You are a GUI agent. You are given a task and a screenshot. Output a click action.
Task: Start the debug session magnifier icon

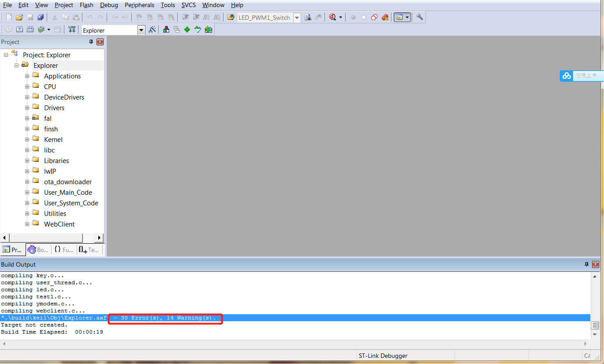click(x=332, y=17)
